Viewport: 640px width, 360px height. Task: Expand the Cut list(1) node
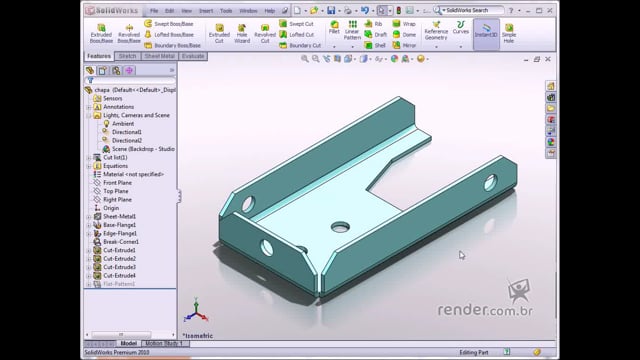click(89, 158)
